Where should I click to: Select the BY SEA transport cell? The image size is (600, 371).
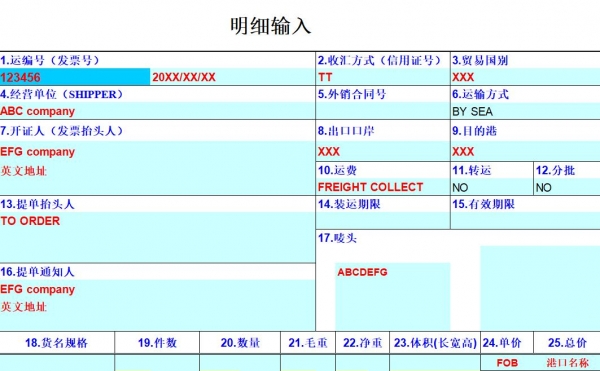tap(525, 111)
